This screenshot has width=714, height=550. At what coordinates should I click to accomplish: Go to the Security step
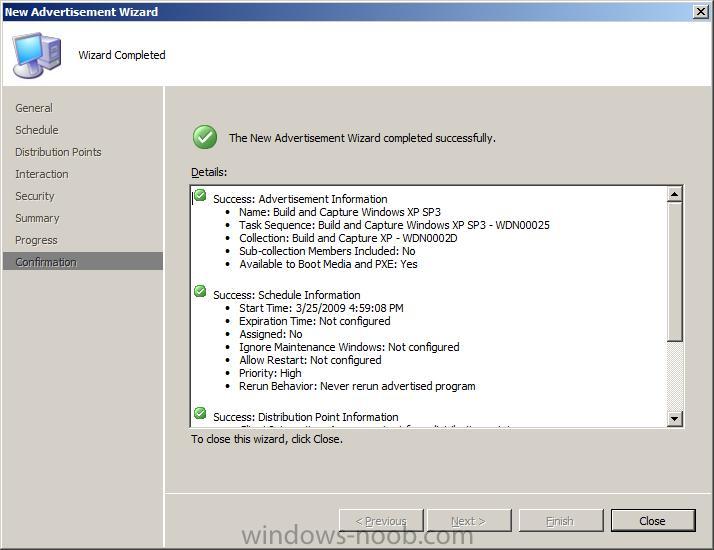tap(35, 196)
